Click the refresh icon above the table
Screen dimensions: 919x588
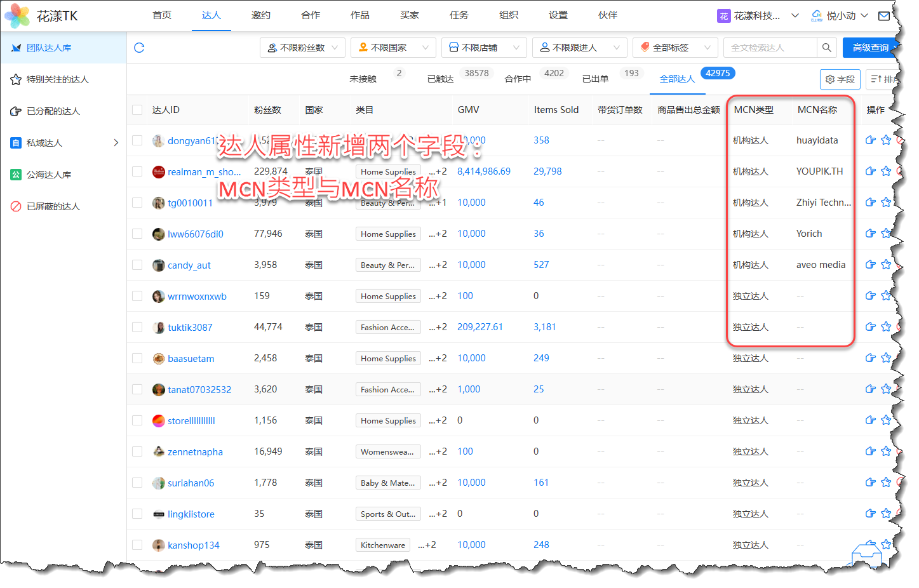click(139, 48)
